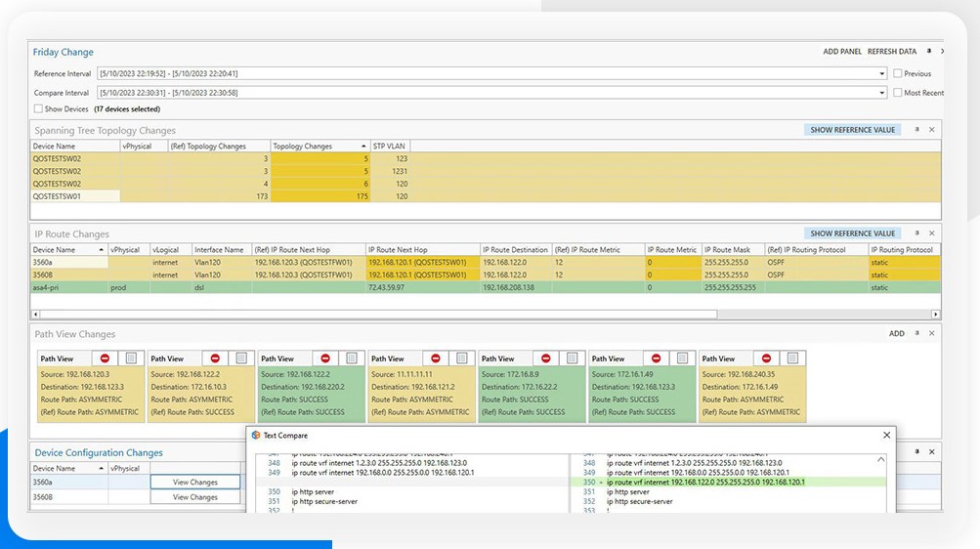Sort by Topology Changes column

(x=320, y=147)
